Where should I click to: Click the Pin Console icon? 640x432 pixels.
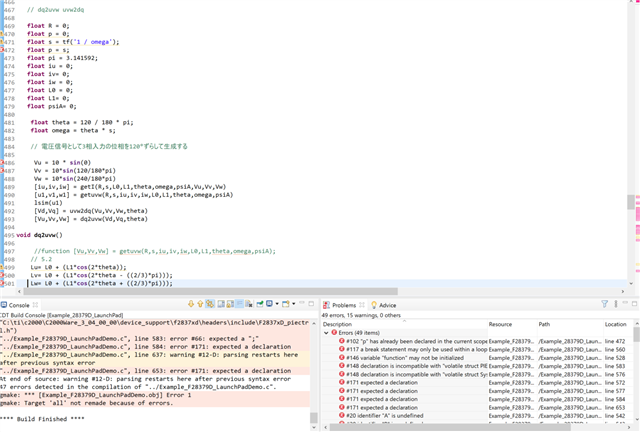260,304
